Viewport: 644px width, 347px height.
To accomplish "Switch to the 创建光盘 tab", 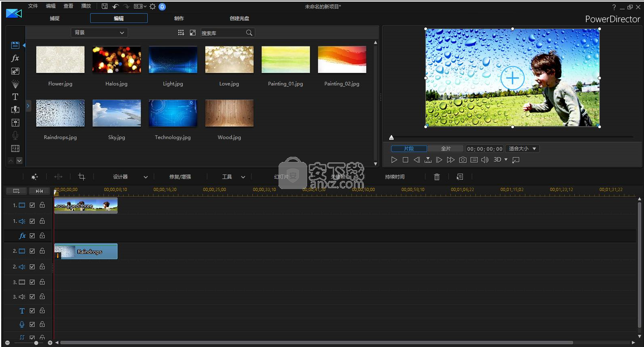I will pyautogui.click(x=239, y=19).
